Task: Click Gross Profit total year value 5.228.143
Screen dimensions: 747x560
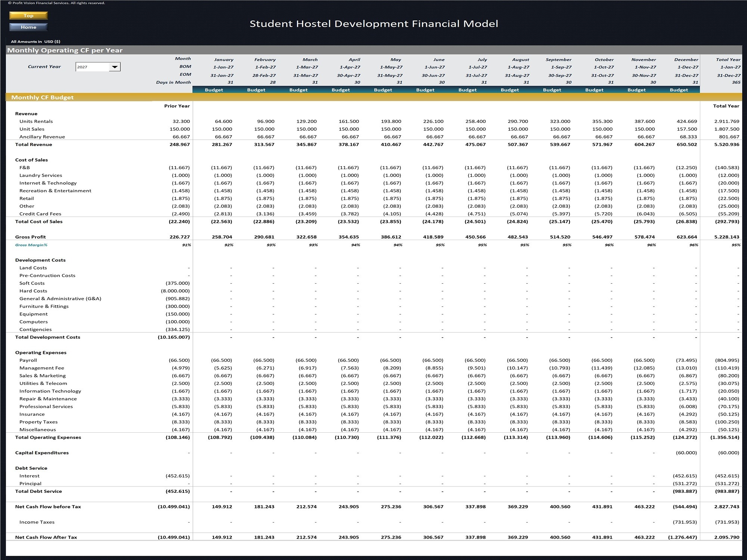Action: (726, 237)
